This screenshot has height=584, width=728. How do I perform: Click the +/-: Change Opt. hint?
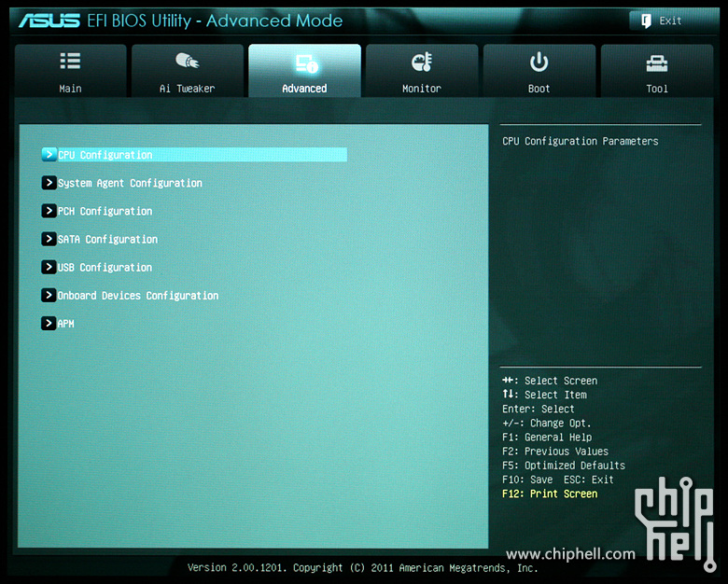tap(547, 424)
